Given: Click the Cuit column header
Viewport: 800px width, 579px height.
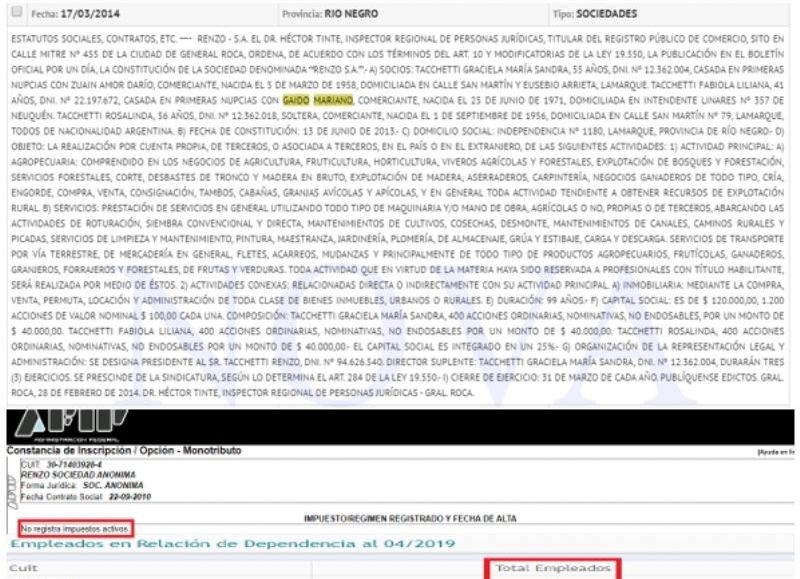Looking at the screenshot, I should pos(23,568).
